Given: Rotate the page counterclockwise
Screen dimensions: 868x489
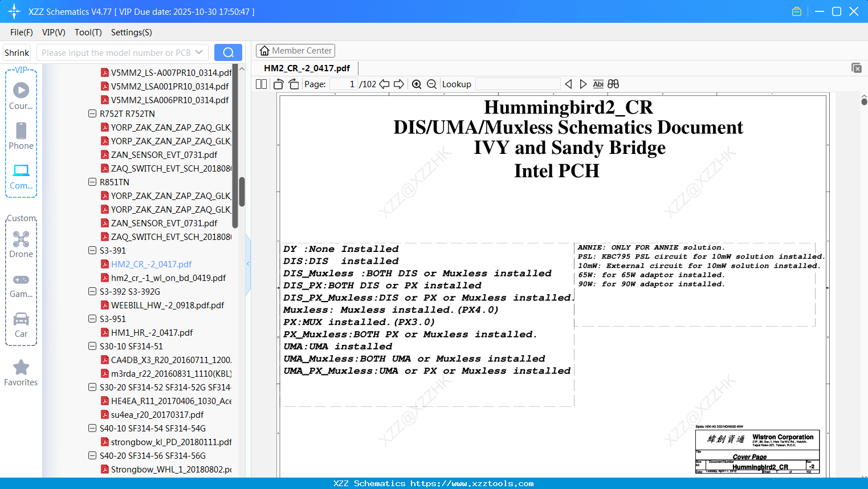Looking at the screenshot, I should [279, 84].
